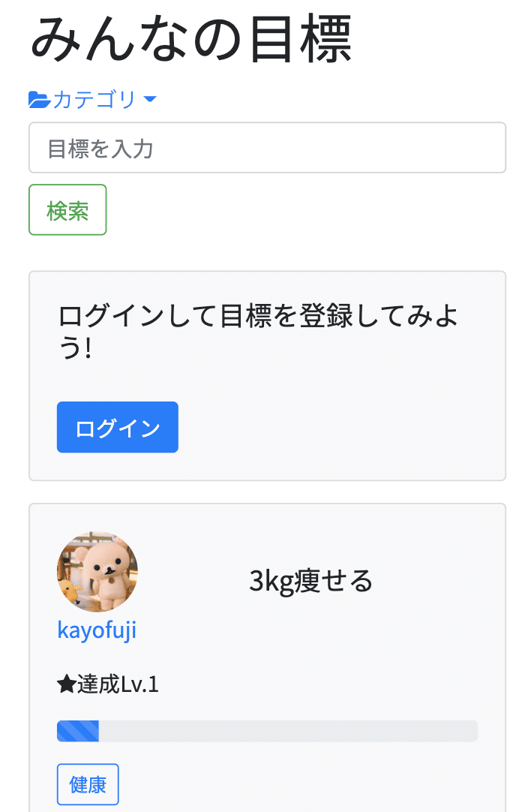The image size is (531, 812).
Task: Click the goal progress bar
Action: (267, 730)
